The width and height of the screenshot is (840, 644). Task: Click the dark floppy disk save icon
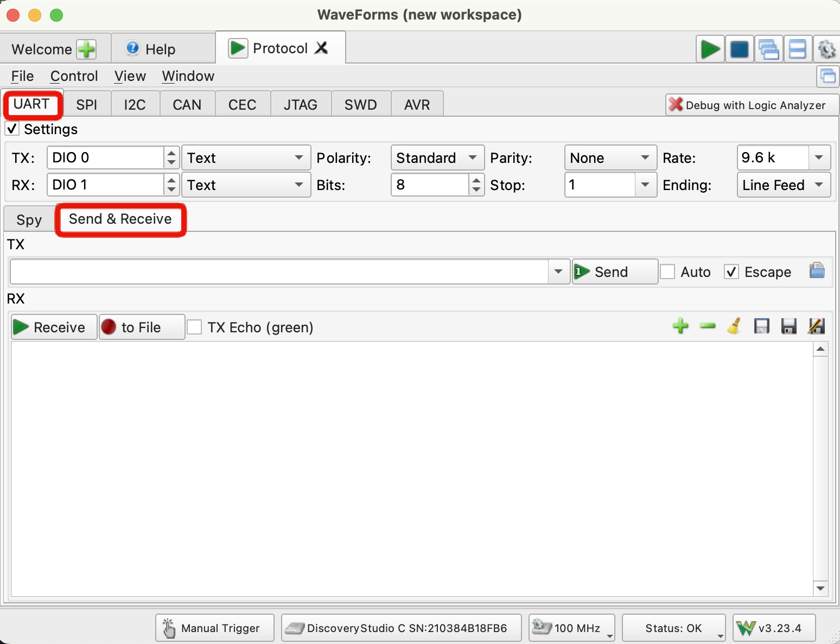click(x=788, y=326)
